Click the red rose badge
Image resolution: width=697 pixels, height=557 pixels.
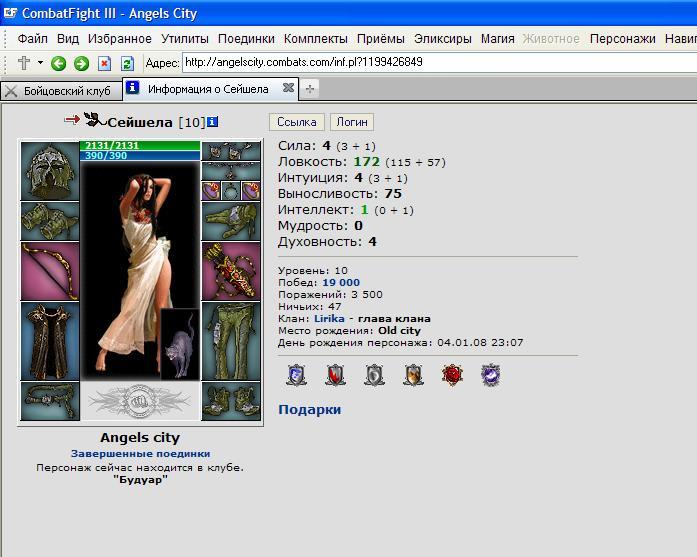(x=452, y=375)
